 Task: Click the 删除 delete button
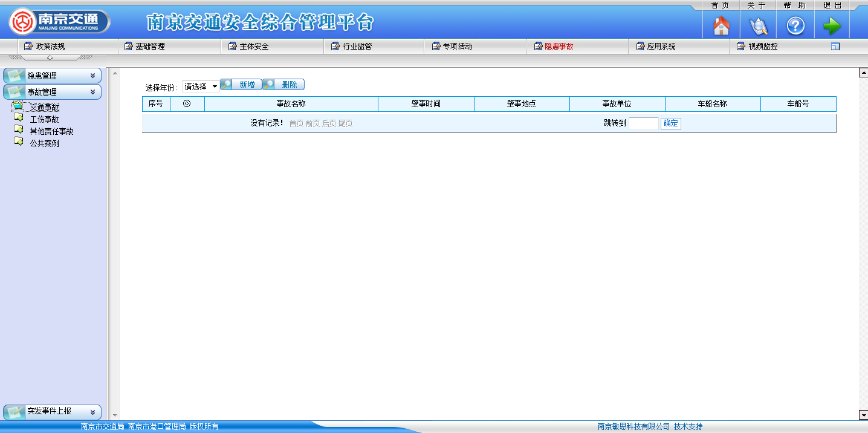[283, 85]
